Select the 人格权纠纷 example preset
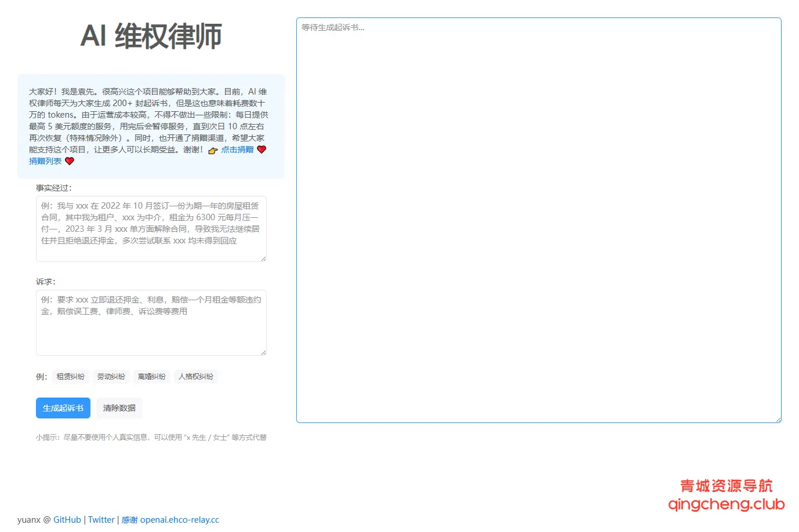799x532 pixels. (x=195, y=376)
